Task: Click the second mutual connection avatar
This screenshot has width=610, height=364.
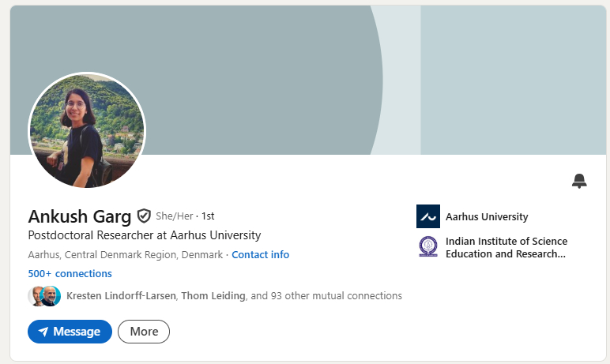Action: pyautogui.click(x=51, y=296)
